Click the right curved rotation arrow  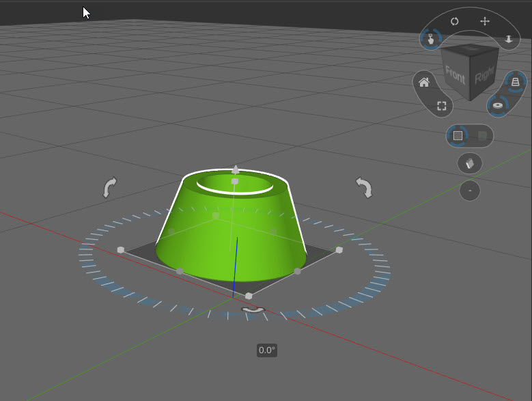(364, 187)
